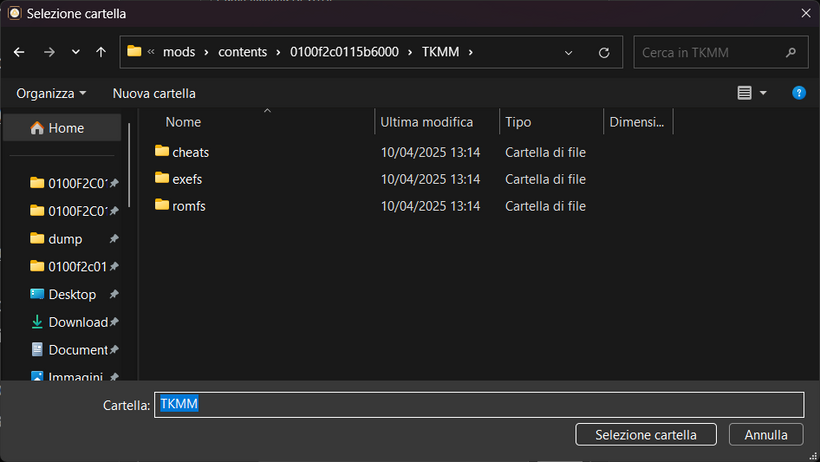820x462 pixels.
Task: Click folder icon in address bar
Action: 134,51
